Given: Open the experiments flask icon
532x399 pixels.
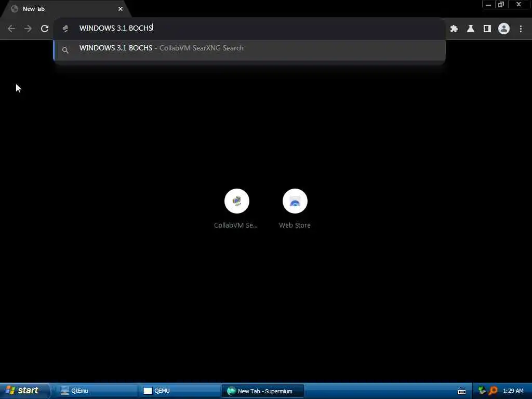Looking at the screenshot, I should coord(471,29).
